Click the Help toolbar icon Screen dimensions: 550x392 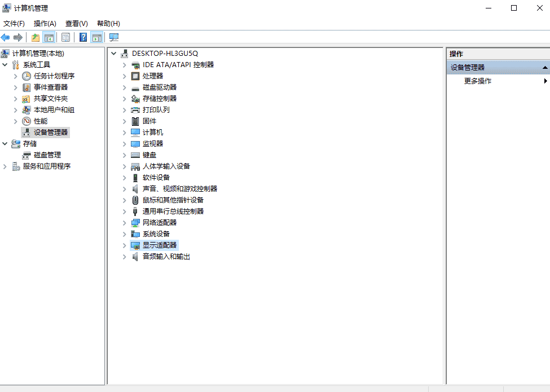(x=82, y=37)
